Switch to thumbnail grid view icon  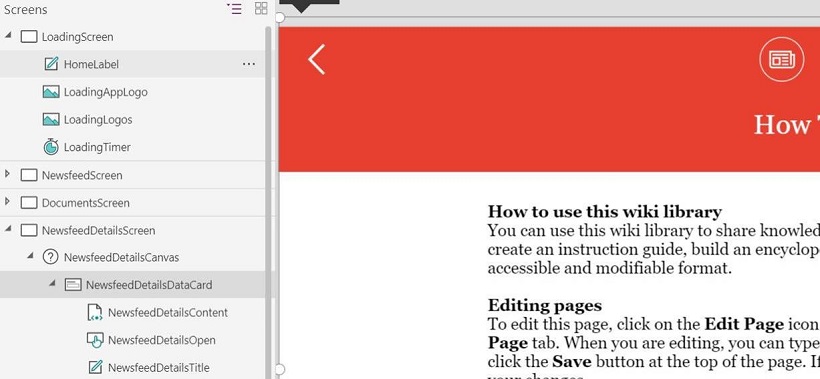click(x=261, y=8)
